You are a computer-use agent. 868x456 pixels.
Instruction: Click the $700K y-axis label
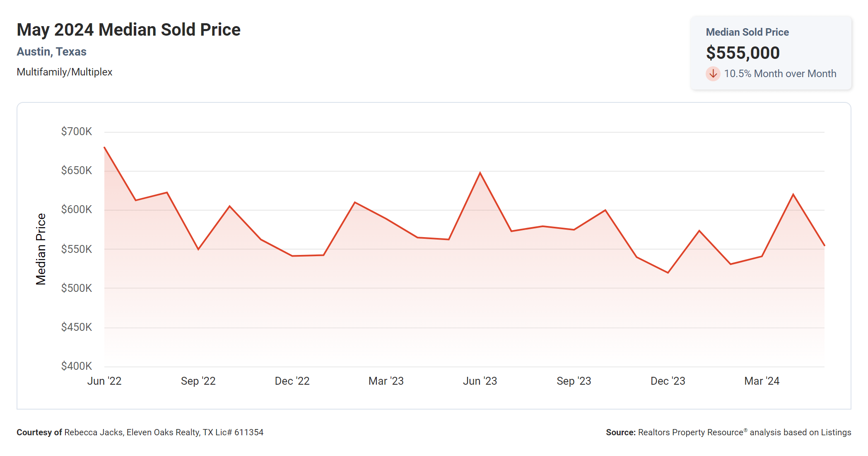coord(77,132)
